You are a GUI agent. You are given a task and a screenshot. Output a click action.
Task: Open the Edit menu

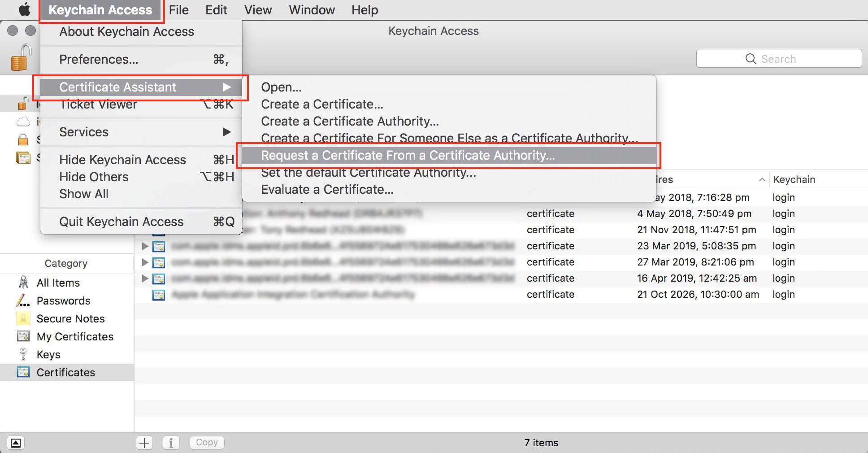click(x=217, y=10)
